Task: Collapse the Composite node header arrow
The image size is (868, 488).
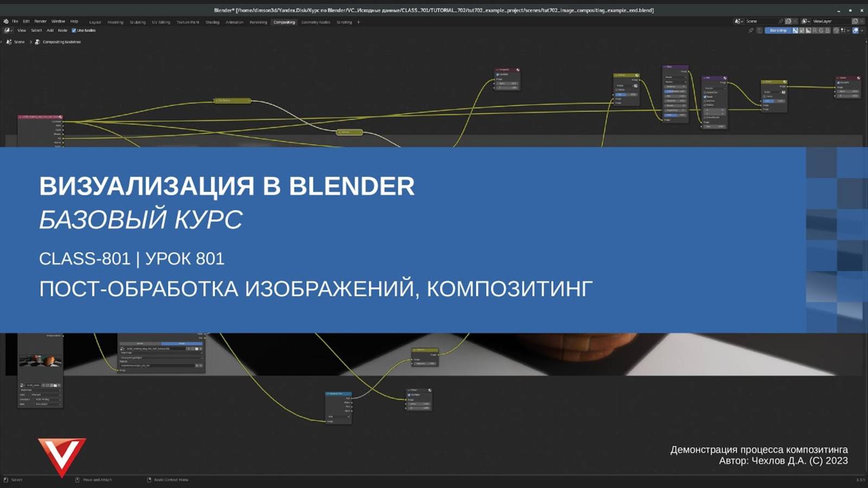Action: (497, 70)
